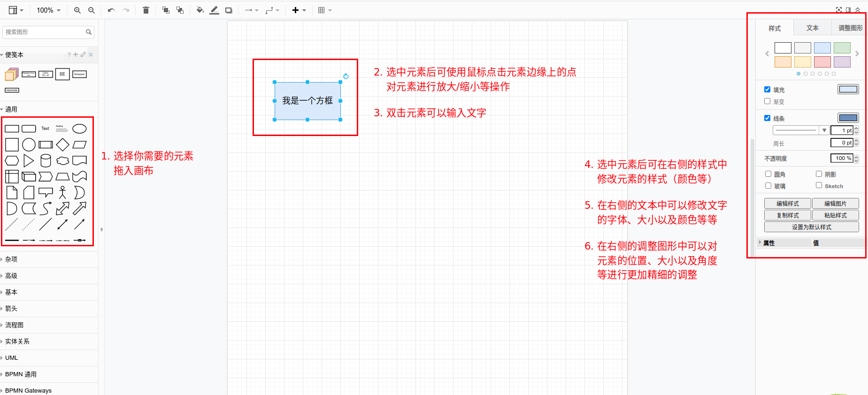
Task: Collapse the 通用 shape category
Action: click(49, 109)
